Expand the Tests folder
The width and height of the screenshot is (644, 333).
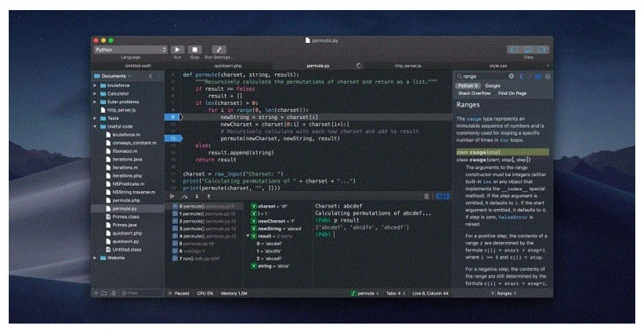click(95, 118)
